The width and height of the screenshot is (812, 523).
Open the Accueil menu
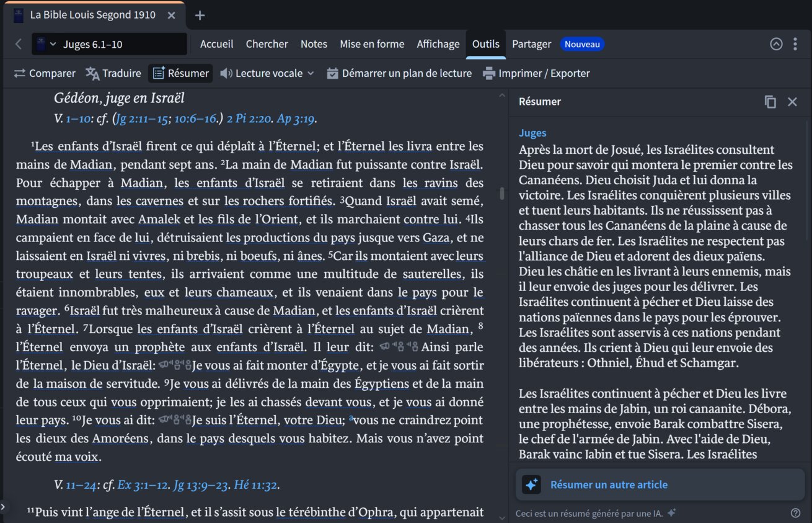[216, 44]
